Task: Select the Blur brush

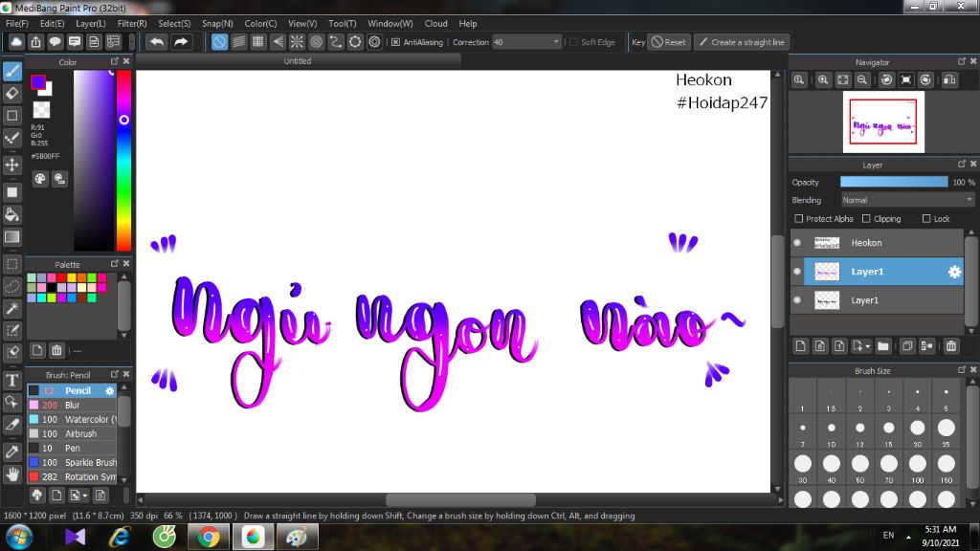Action: point(72,405)
